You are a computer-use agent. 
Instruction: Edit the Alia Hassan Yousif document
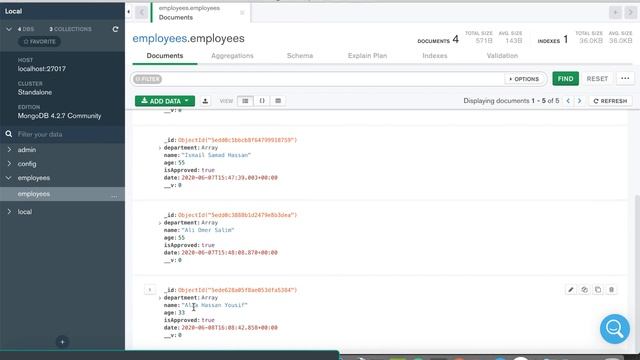(x=571, y=290)
